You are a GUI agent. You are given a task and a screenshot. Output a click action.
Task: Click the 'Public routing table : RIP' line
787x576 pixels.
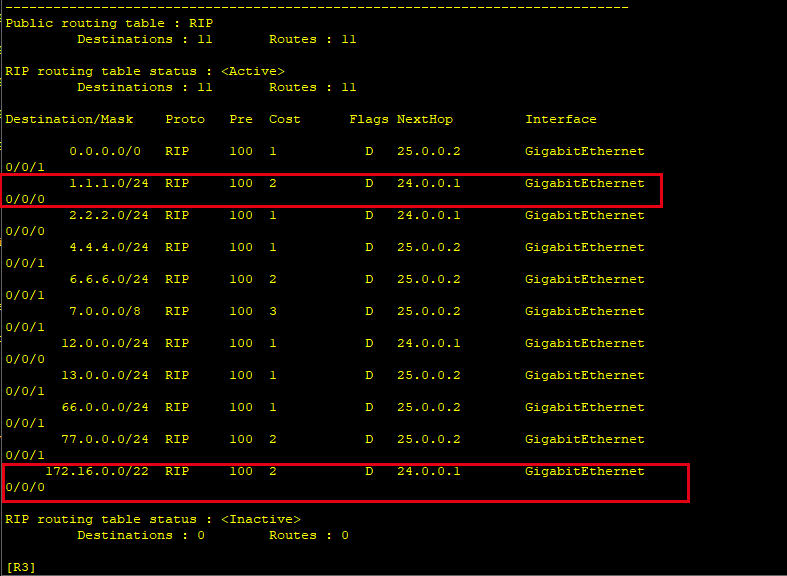(109, 24)
